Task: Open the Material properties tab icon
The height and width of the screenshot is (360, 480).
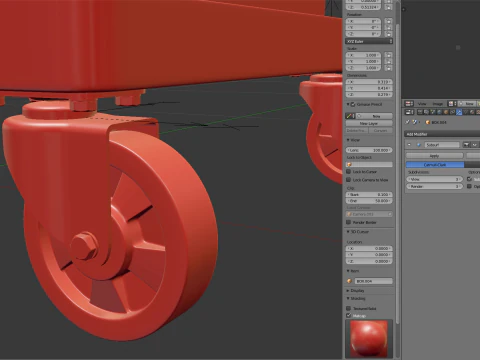Action: (x=472, y=112)
